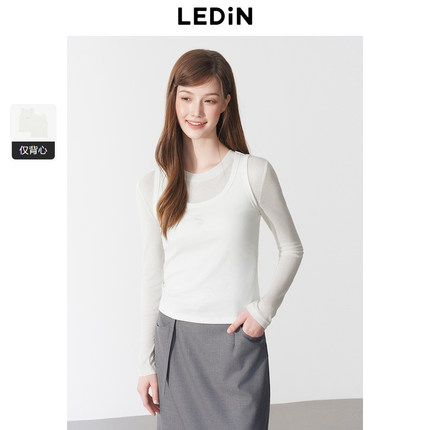430x430 pixels.
Task: Click the 仅背心 label
Action: 33,151
